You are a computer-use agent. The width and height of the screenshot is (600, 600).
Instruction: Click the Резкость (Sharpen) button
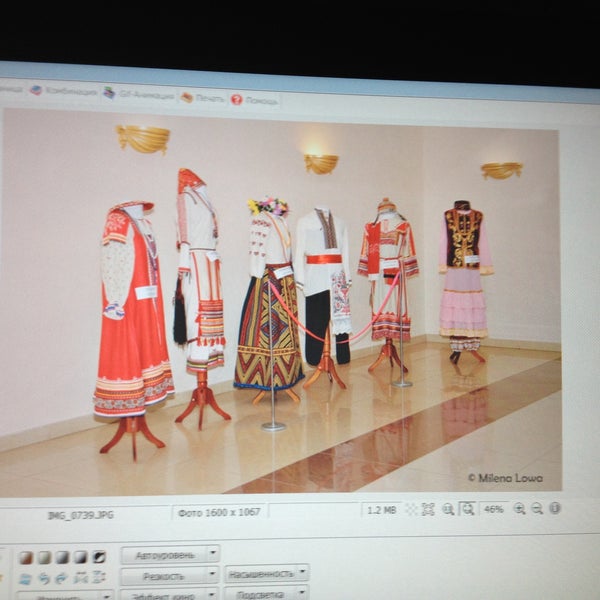(163, 576)
